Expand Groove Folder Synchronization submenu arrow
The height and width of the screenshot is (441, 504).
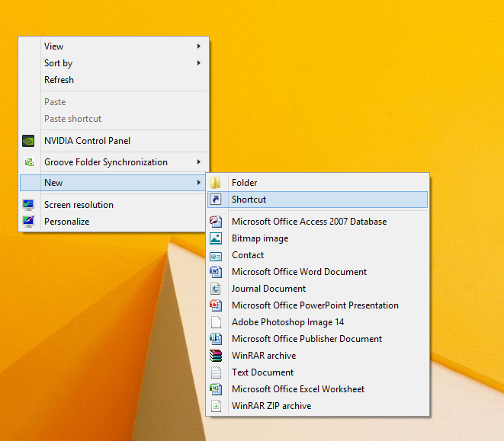199,162
